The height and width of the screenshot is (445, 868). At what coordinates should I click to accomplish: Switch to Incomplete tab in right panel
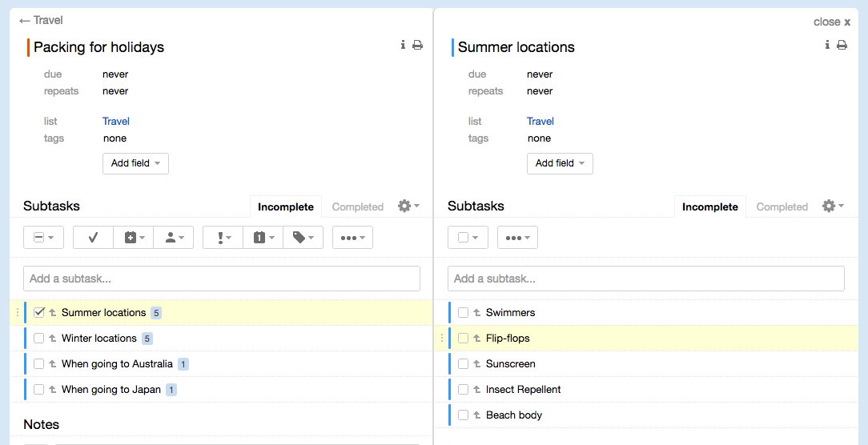point(709,207)
